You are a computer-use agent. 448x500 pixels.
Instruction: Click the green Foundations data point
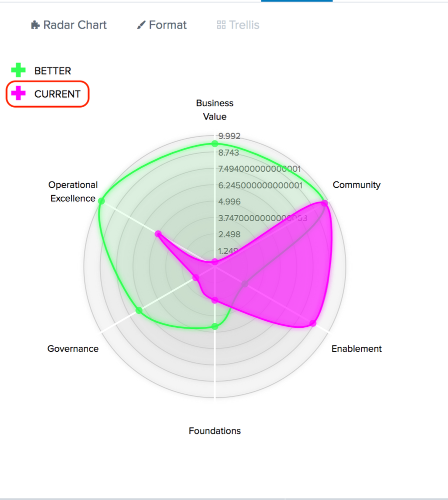click(x=214, y=327)
